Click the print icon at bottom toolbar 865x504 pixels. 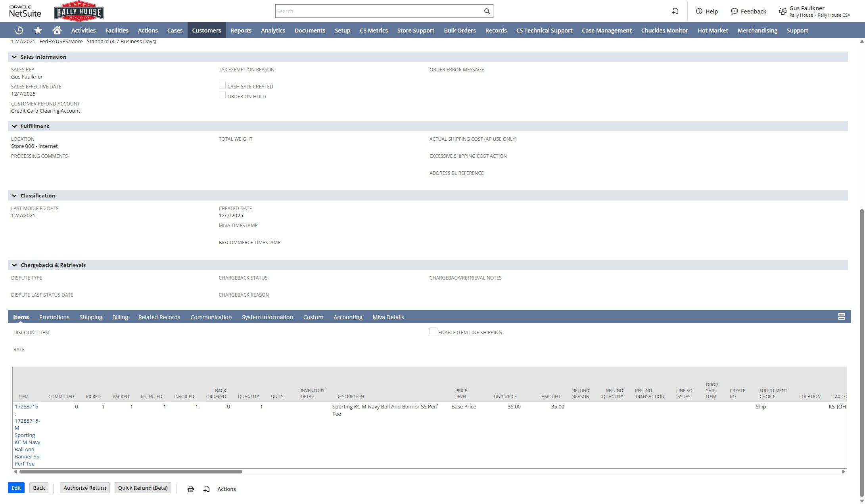point(191,489)
